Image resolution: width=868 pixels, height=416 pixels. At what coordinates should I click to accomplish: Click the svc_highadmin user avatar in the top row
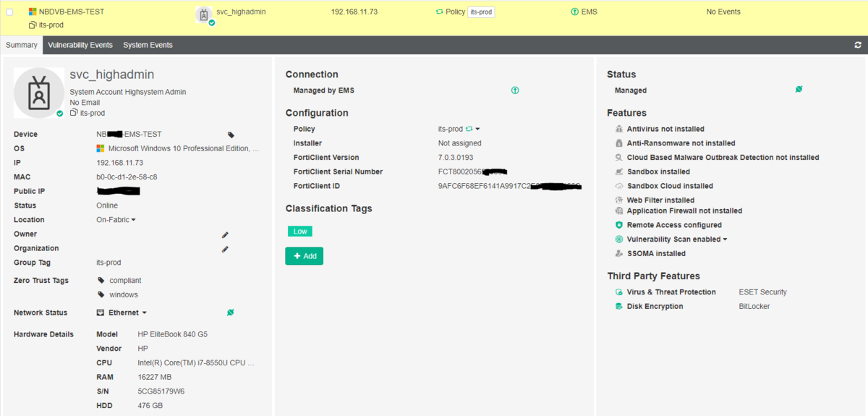[x=205, y=15]
